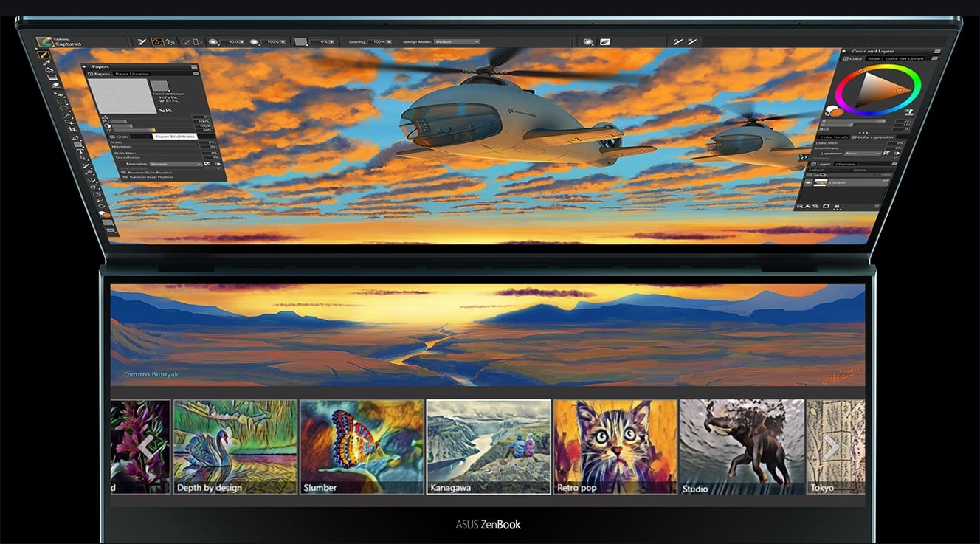The height and width of the screenshot is (544, 980).
Task: Click main/additional color swatch in toolbox
Action: (x=104, y=215)
